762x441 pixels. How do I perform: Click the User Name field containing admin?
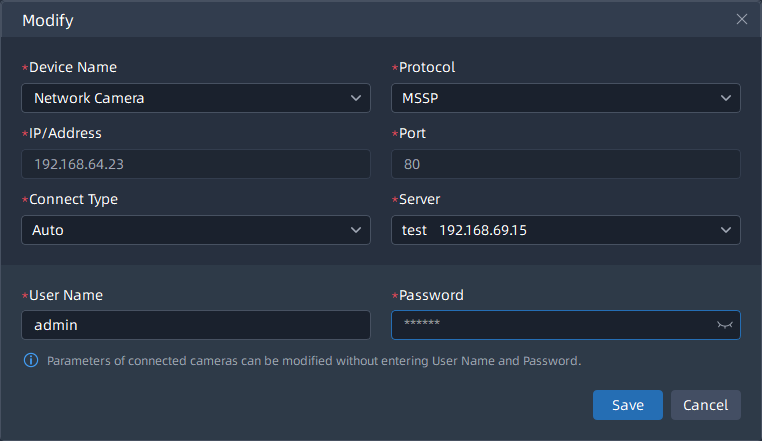click(x=195, y=325)
